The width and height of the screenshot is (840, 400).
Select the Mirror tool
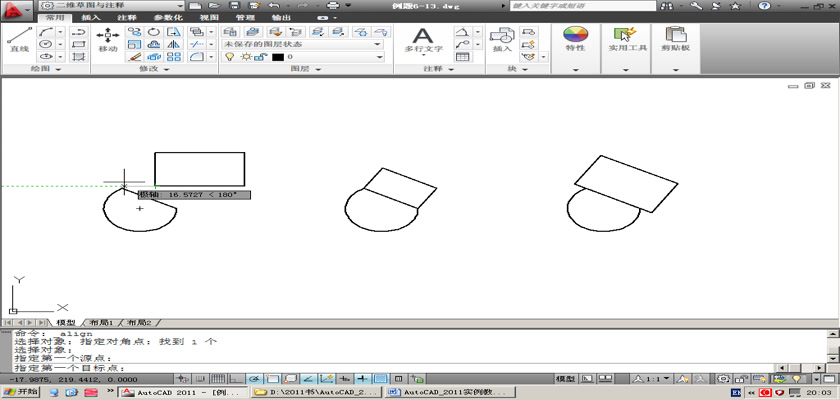[174, 44]
